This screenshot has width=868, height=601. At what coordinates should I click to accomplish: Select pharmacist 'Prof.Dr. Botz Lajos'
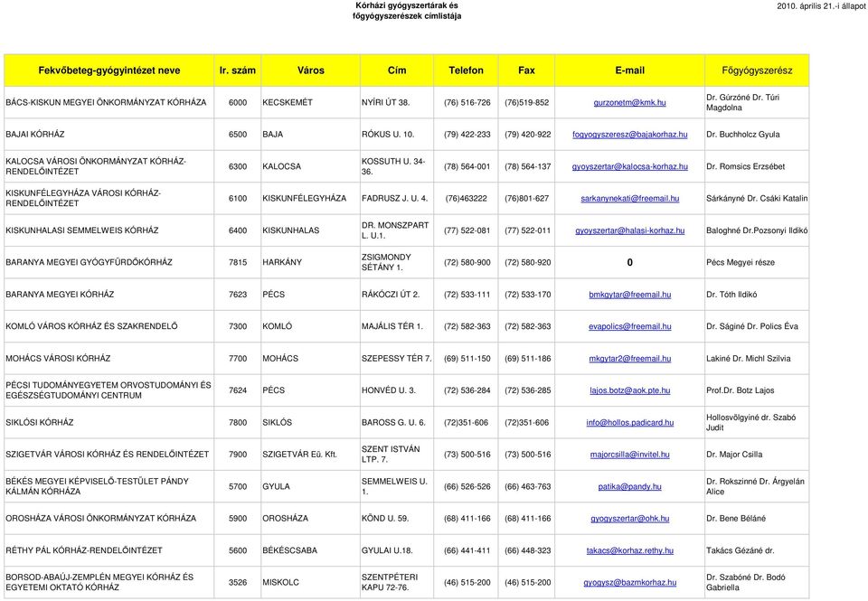740,390
